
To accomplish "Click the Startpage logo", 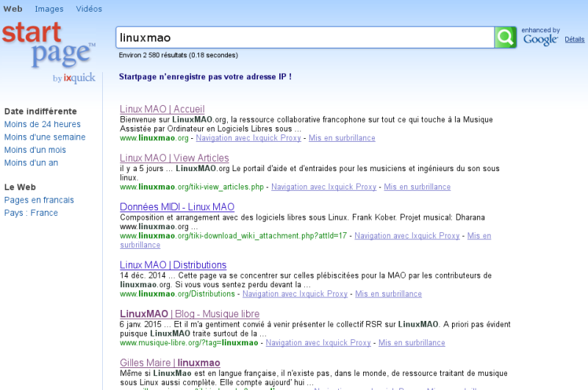I will pyautogui.click(x=49, y=45).
